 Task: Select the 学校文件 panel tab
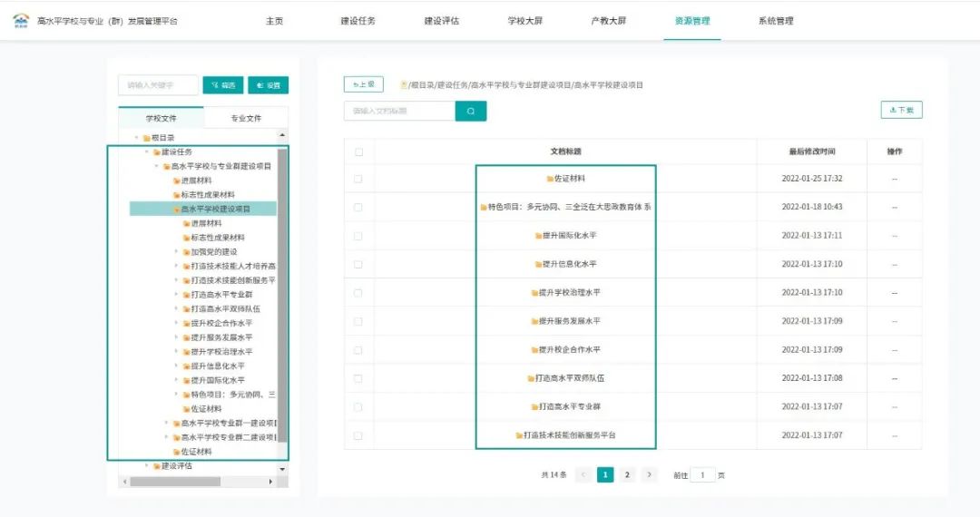[x=162, y=118]
